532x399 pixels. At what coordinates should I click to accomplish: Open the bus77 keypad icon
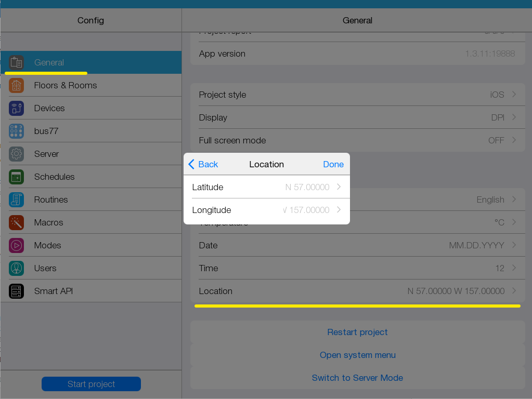[x=16, y=131]
